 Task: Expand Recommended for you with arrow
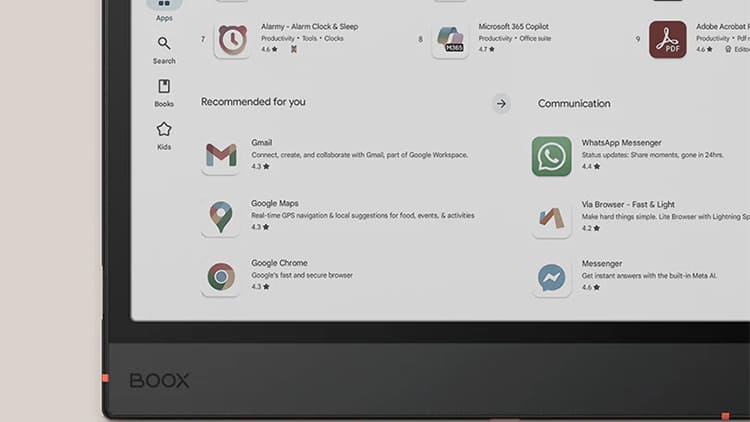[x=501, y=103]
